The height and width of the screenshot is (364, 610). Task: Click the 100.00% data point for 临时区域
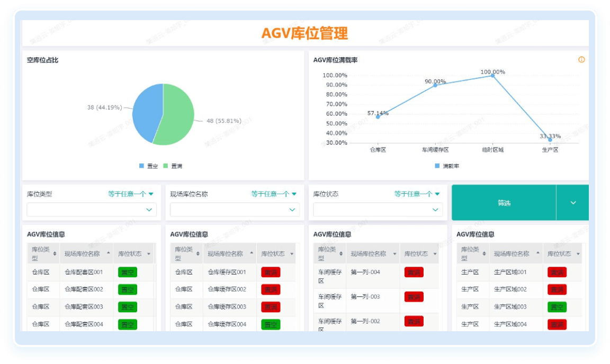(x=492, y=76)
